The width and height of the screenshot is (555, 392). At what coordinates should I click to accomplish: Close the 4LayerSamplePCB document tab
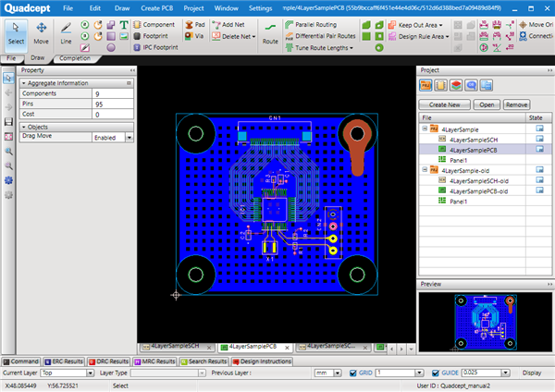pyautogui.click(x=287, y=348)
